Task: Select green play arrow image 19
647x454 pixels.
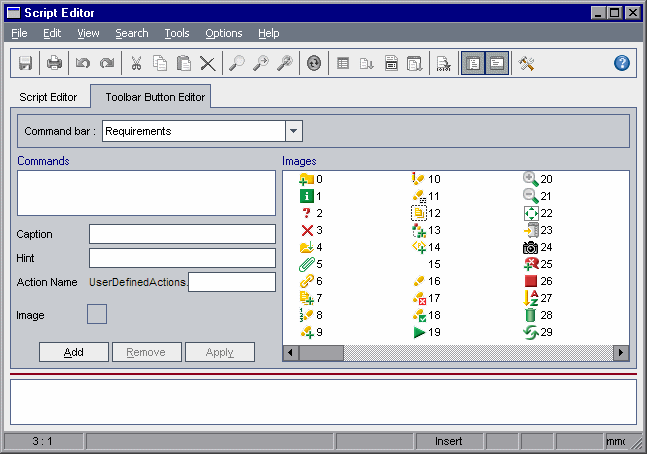Action: point(419,332)
